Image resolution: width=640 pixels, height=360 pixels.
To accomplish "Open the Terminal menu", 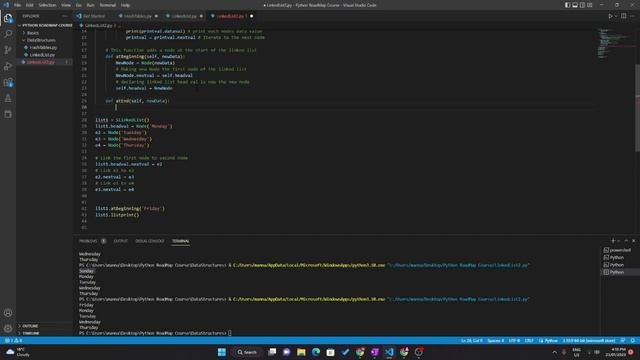I will [108, 5].
